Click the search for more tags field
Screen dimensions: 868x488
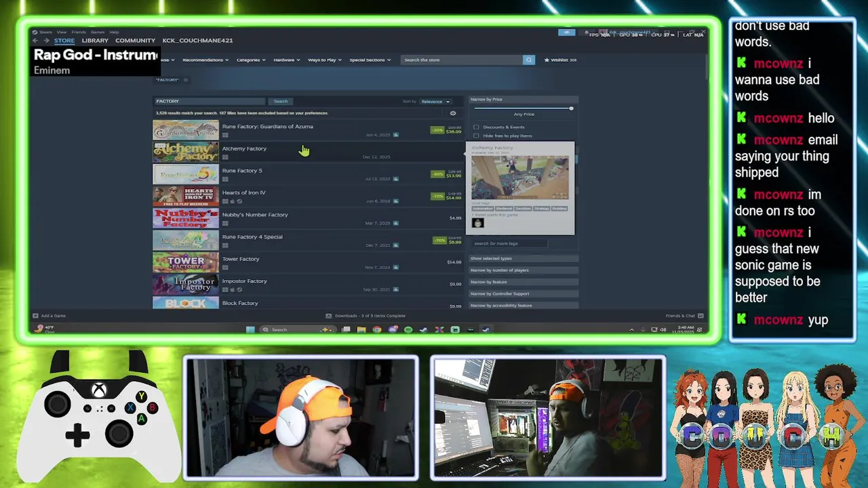[x=509, y=243]
